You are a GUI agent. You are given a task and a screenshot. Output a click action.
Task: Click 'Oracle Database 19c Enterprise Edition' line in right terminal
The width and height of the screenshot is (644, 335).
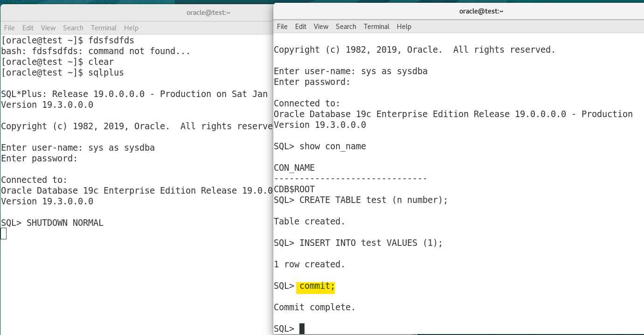[x=453, y=114]
